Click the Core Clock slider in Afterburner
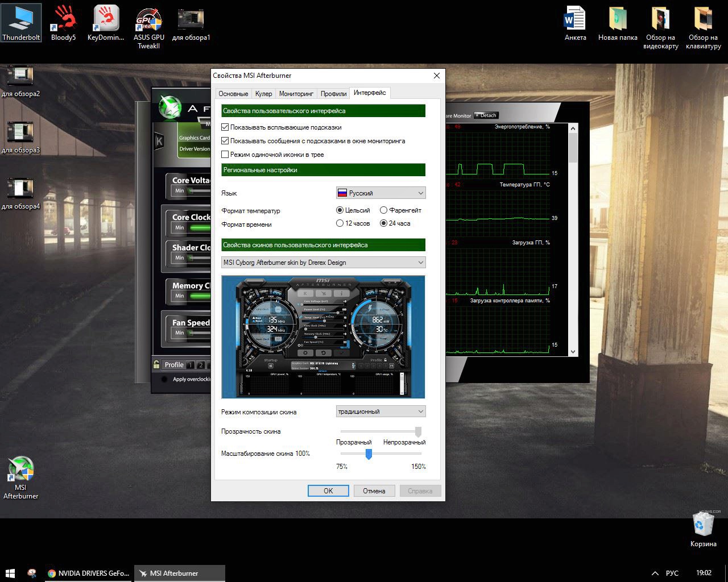 [x=199, y=228]
